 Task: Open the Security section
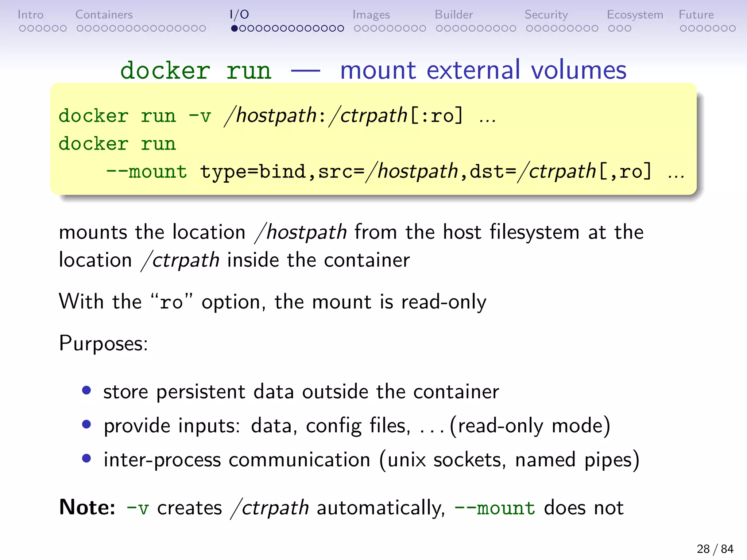[x=546, y=15]
